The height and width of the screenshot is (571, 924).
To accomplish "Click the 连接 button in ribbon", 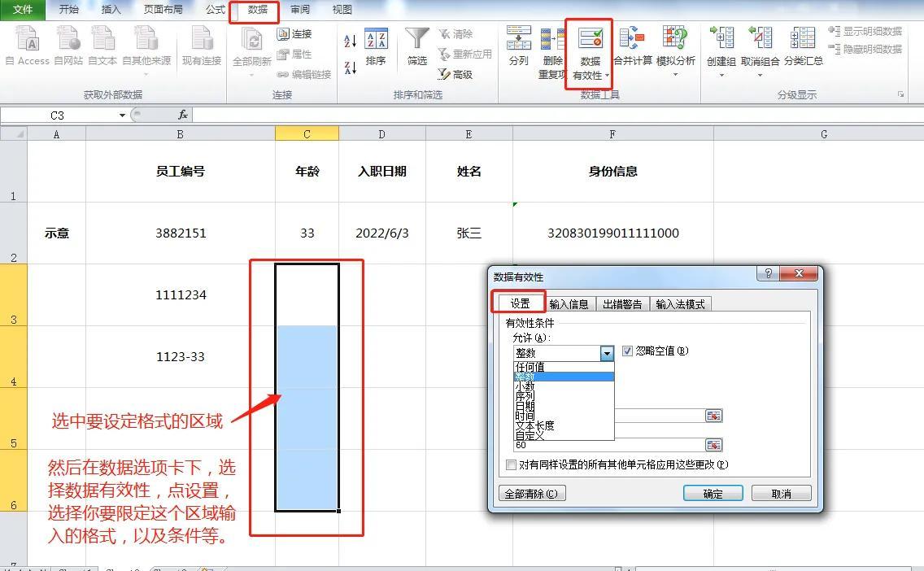I will click(294, 34).
